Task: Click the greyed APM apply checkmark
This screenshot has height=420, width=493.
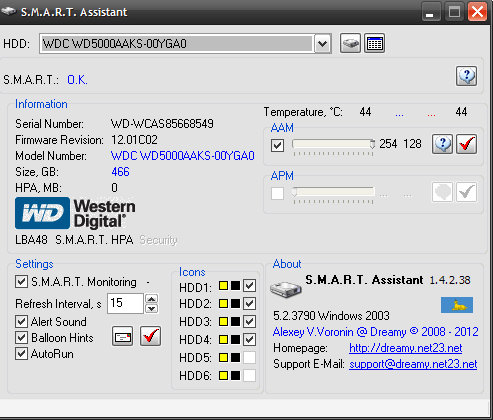Action: (x=467, y=192)
